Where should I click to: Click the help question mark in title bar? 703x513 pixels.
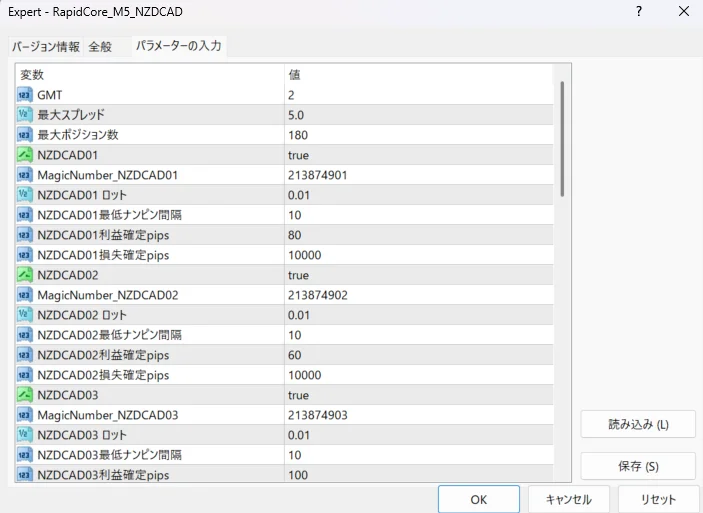tap(639, 12)
